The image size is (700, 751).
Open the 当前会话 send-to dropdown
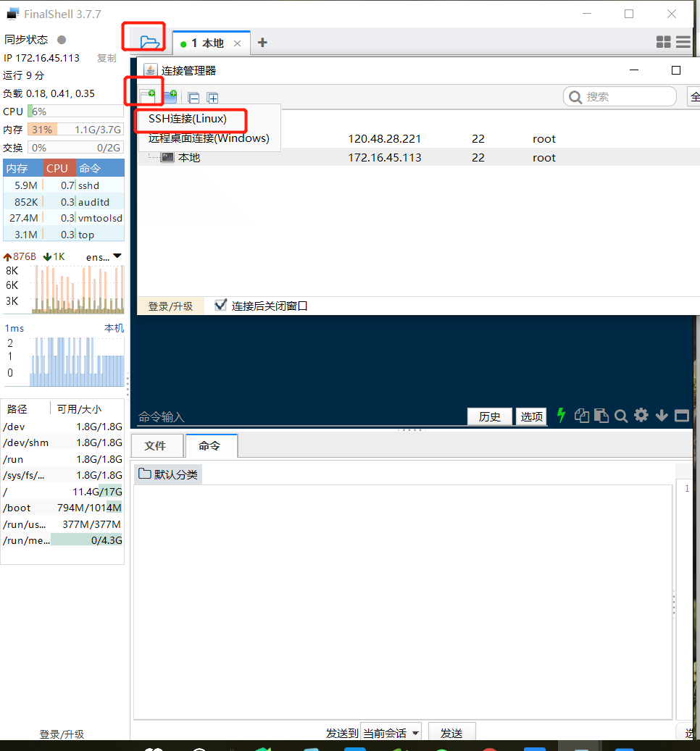[x=391, y=733]
